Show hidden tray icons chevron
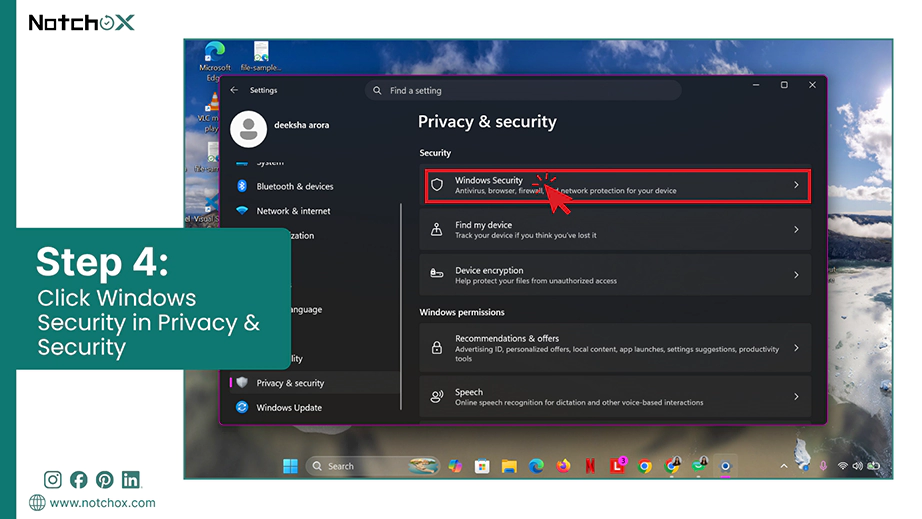Screen dimensions: 922x519 (784, 466)
